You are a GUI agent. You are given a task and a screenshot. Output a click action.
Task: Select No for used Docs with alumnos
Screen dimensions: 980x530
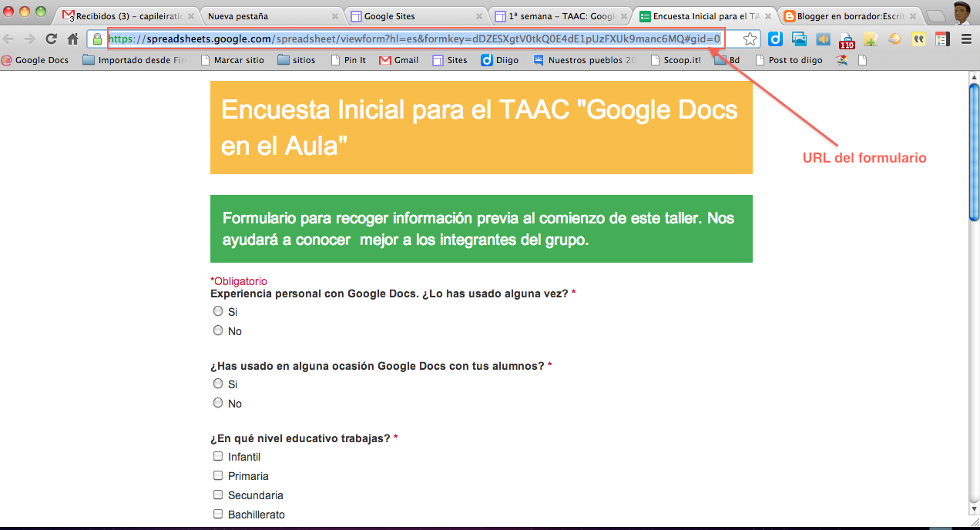218,403
